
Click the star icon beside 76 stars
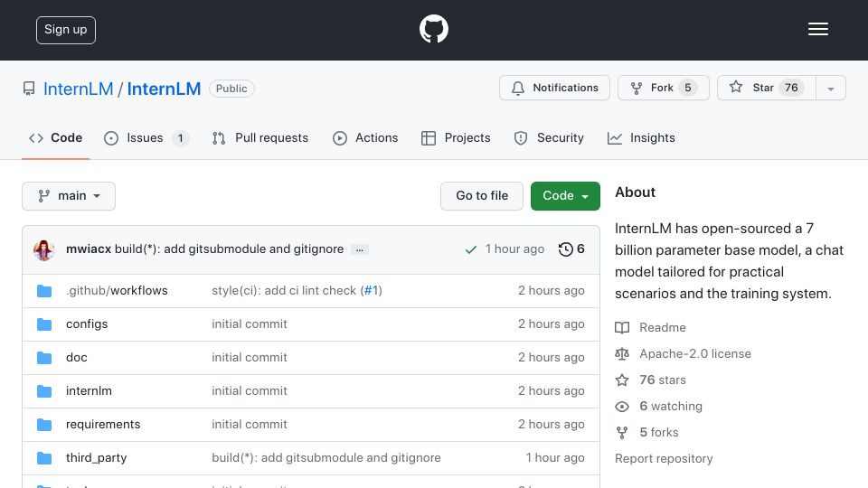coord(622,380)
